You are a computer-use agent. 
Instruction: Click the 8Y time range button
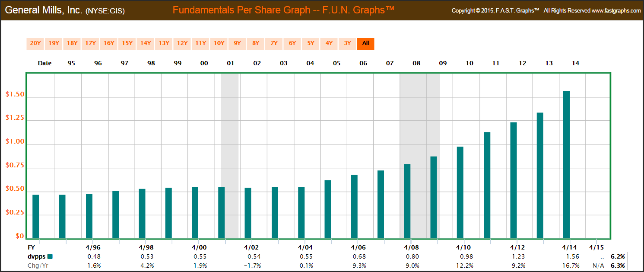click(x=256, y=43)
